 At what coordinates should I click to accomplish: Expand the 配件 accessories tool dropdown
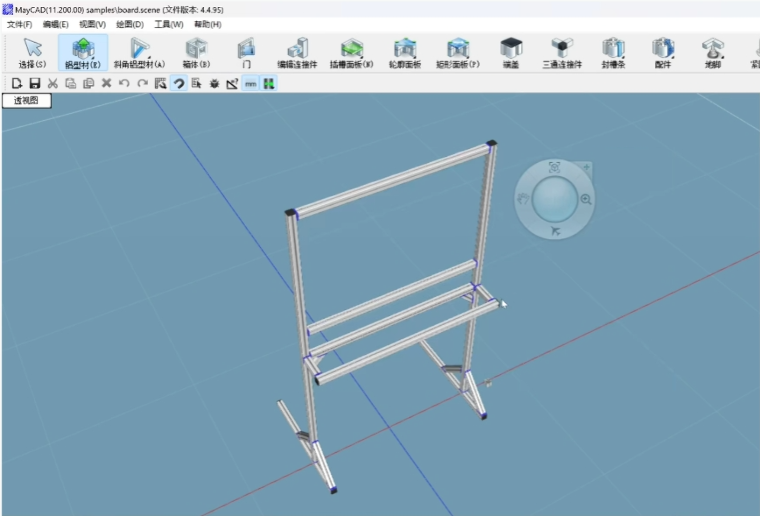662,52
